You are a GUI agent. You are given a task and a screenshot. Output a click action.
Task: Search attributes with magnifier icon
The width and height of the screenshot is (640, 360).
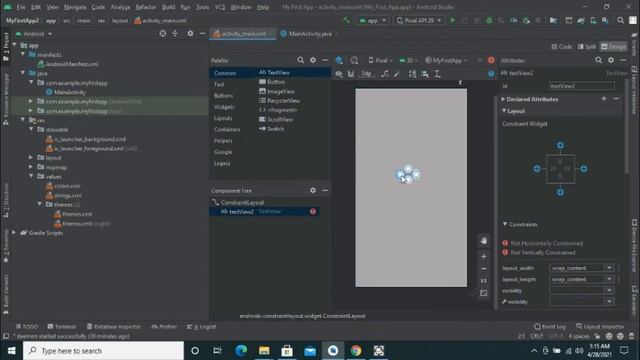pyautogui.click(x=598, y=60)
